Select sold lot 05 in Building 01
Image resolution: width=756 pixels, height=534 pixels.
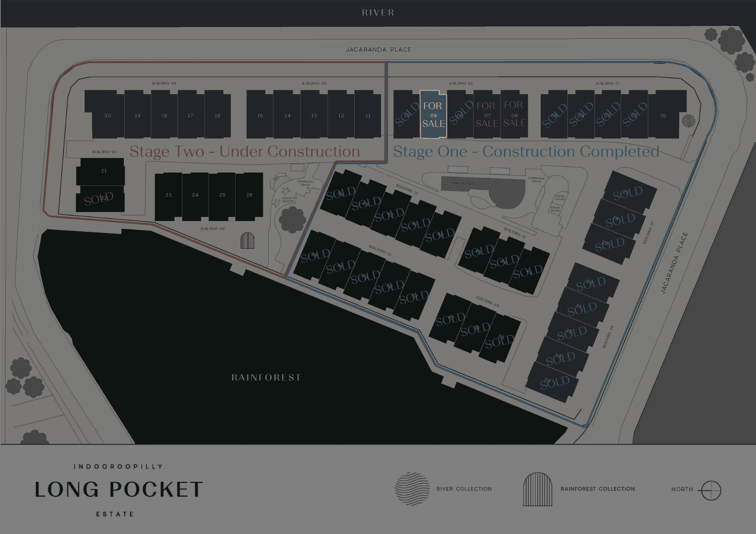pos(554,114)
